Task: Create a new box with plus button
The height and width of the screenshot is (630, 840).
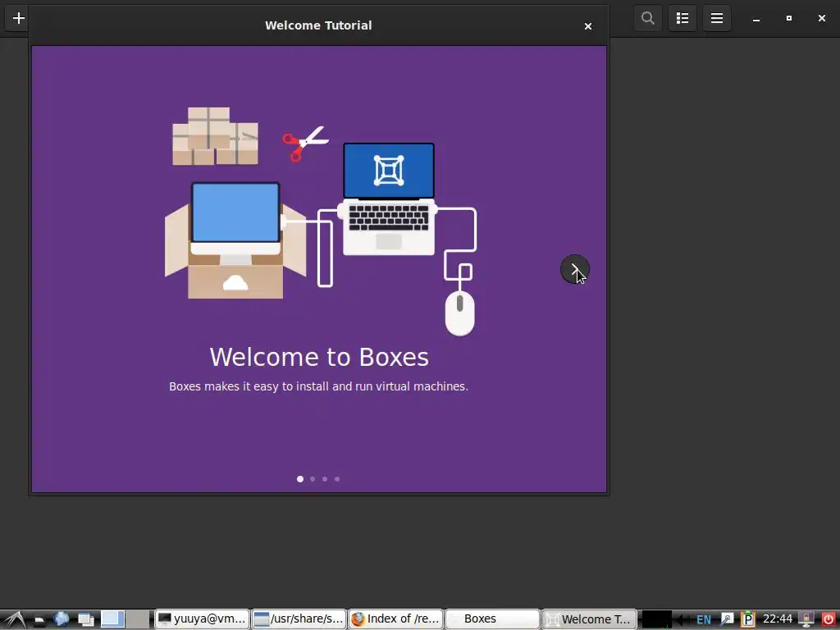Action: pos(19,18)
